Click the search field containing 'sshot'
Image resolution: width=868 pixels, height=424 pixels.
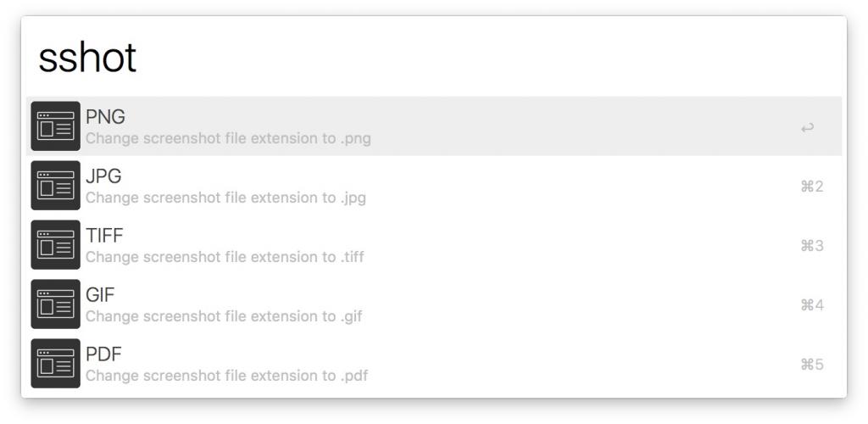coord(424,58)
